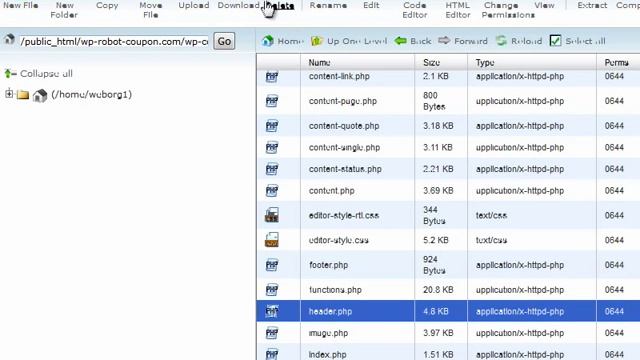Focus the directory path input field

coord(114,41)
